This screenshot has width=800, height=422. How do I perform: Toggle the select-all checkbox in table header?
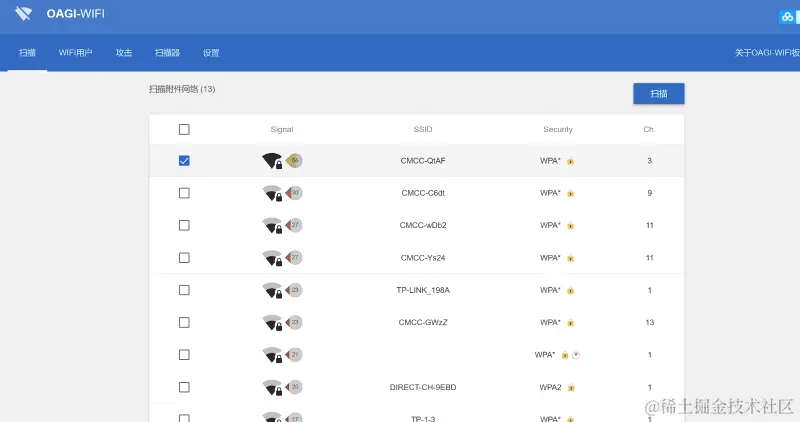(x=184, y=130)
